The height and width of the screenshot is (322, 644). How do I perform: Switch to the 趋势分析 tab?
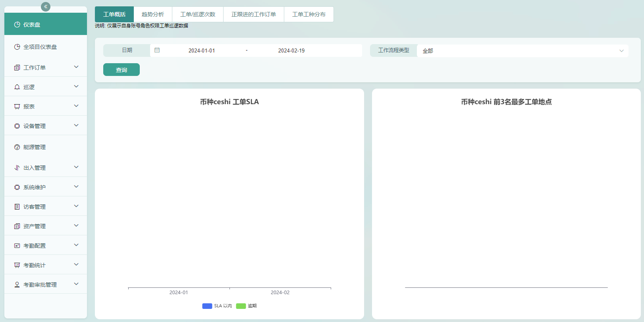153,14
